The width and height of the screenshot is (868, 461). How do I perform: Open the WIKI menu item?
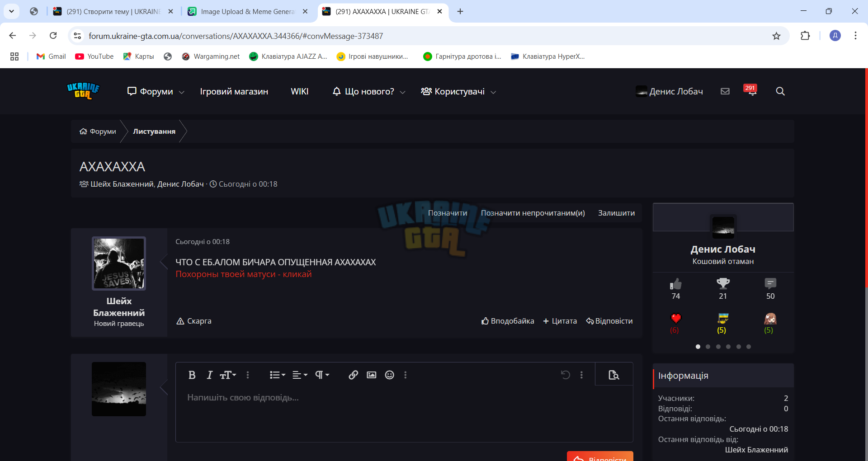(300, 92)
